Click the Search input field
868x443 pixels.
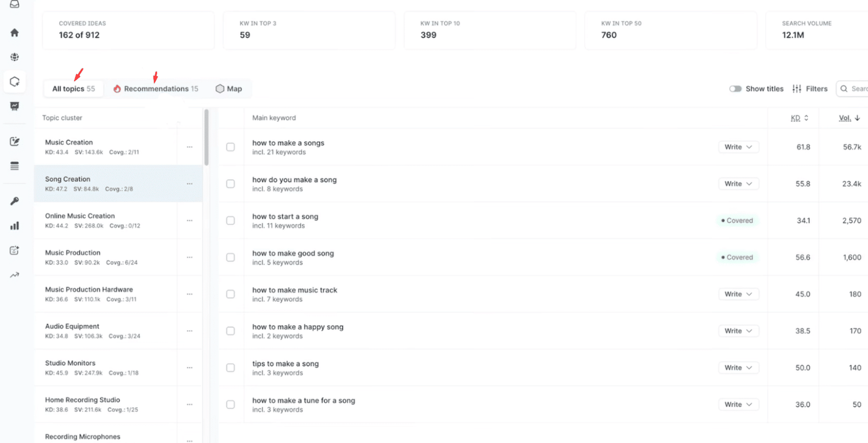(857, 89)
